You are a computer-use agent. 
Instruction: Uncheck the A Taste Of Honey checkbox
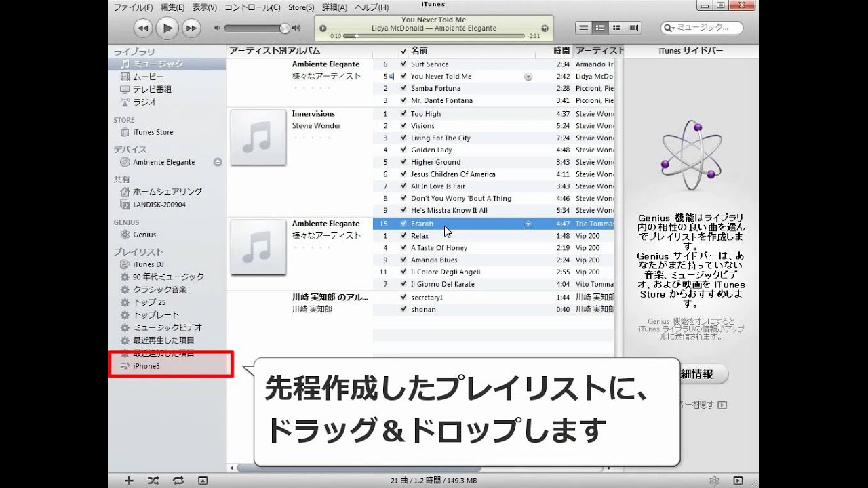[x=403, y=248]
